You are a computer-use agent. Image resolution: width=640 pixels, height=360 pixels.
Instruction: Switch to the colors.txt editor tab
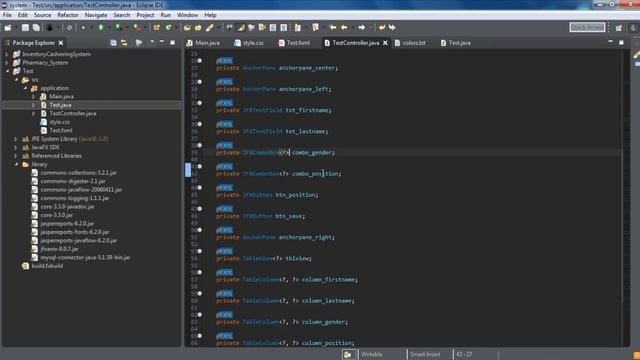[x=410, y=42]
